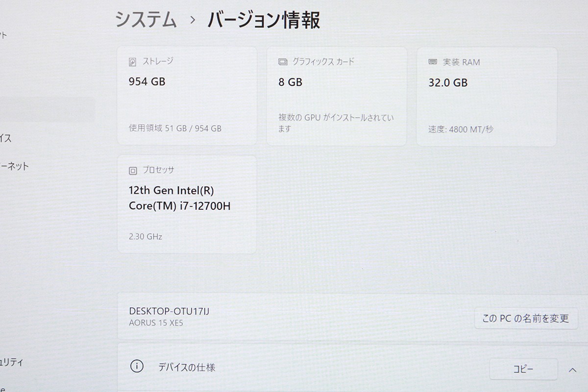This screenshot has height=392, width=588.
Task: Click the バージョン情報 page title
Action: tap(264, 21)
